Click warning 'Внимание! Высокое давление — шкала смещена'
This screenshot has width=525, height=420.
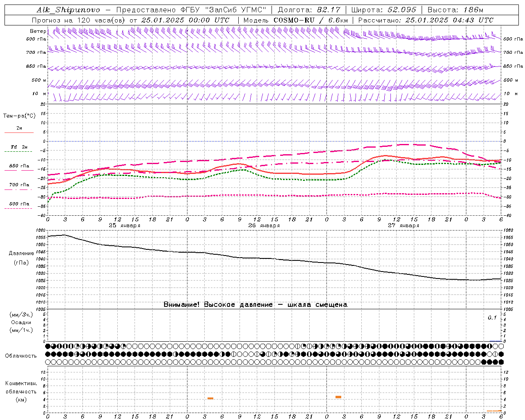pos(256,304)
